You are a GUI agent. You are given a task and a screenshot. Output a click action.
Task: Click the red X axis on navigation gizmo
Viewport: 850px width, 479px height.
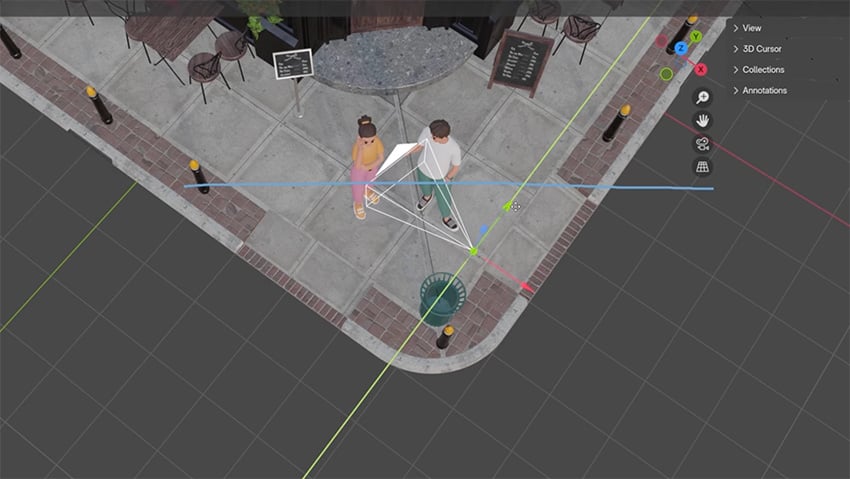click(700, 69)
